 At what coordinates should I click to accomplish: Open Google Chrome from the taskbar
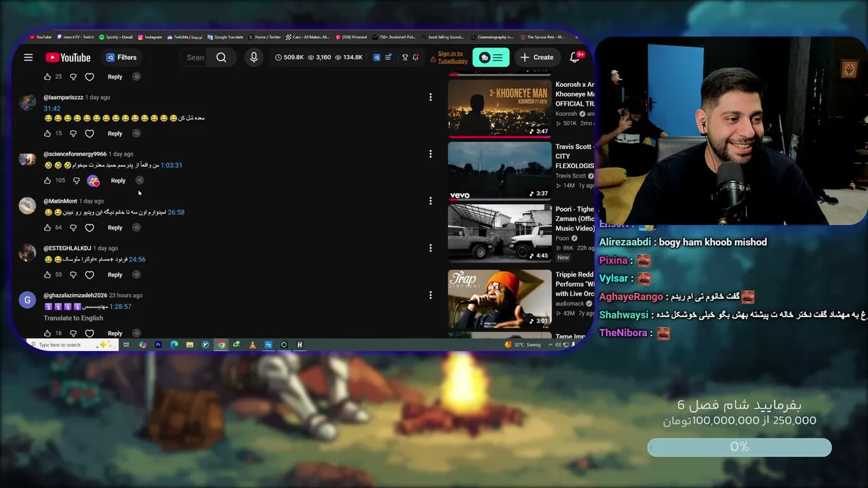(221, 345)
